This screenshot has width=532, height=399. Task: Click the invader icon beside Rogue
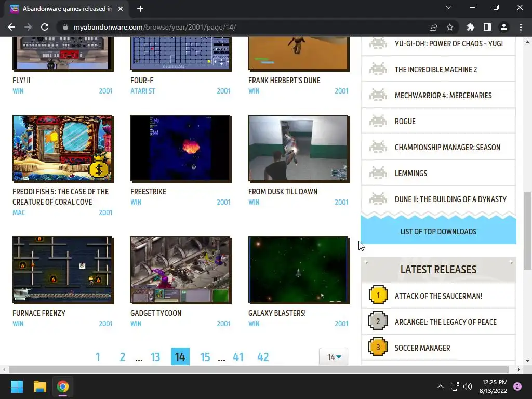(378, 121)
